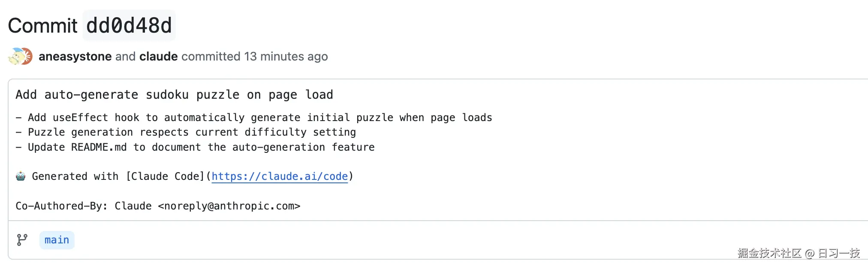Select the useEffect hook bullet line
868x267 pixels.
(x=254, y=117)
